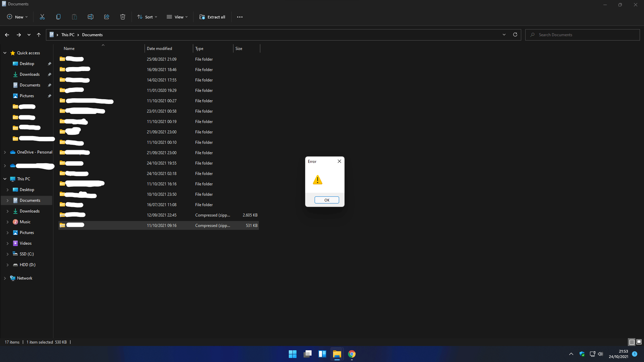Expand OneDrive - Personal tree node
Image resolution: width=644 pixels, height=362 pixels.
pyautogui.click(x=5, y=152)
